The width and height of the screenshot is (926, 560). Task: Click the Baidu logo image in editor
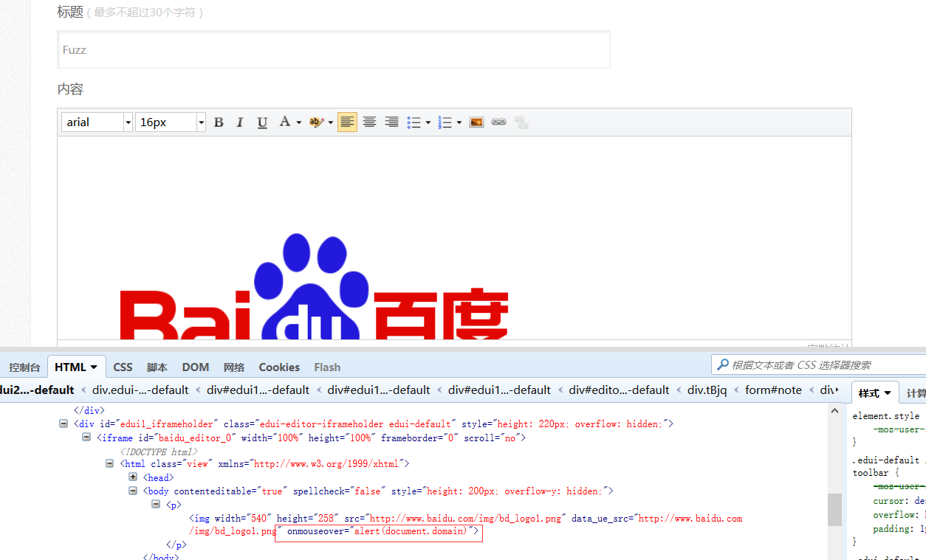[315, 286]
